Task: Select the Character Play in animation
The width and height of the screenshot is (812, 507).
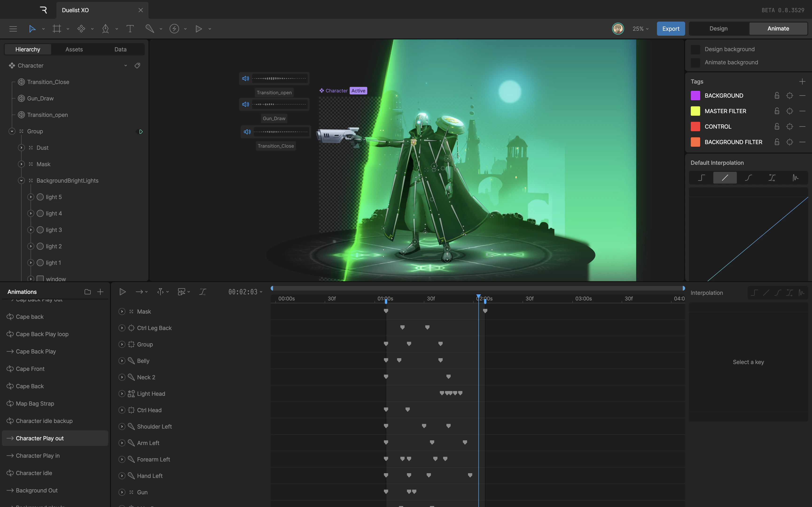Action: [x=38, y=455]
